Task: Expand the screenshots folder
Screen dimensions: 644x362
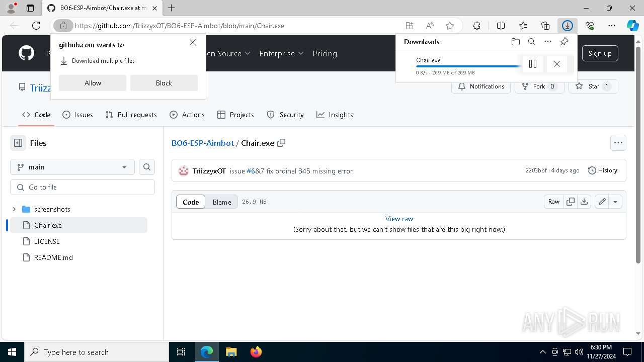Action: (14, 209)
